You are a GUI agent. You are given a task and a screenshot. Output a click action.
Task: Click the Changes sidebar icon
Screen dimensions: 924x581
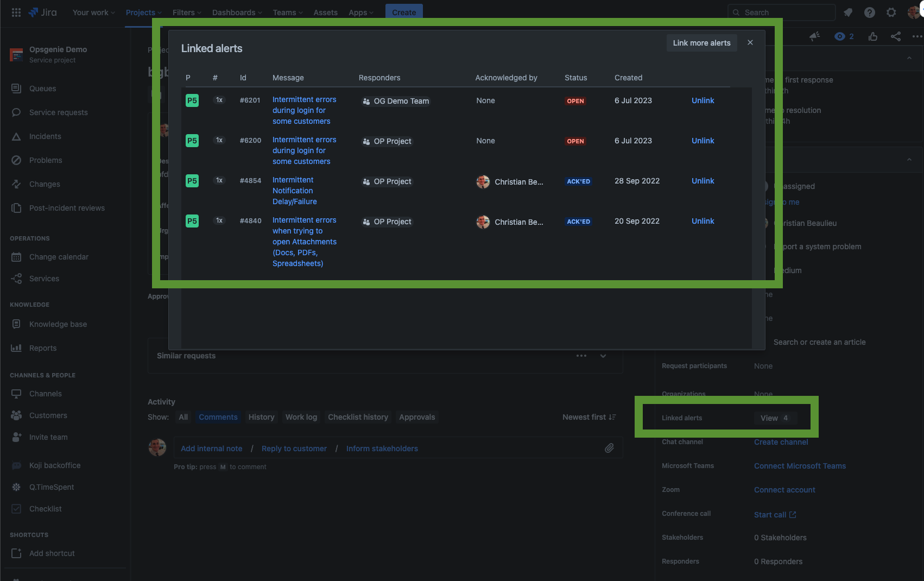pos(16,184)
